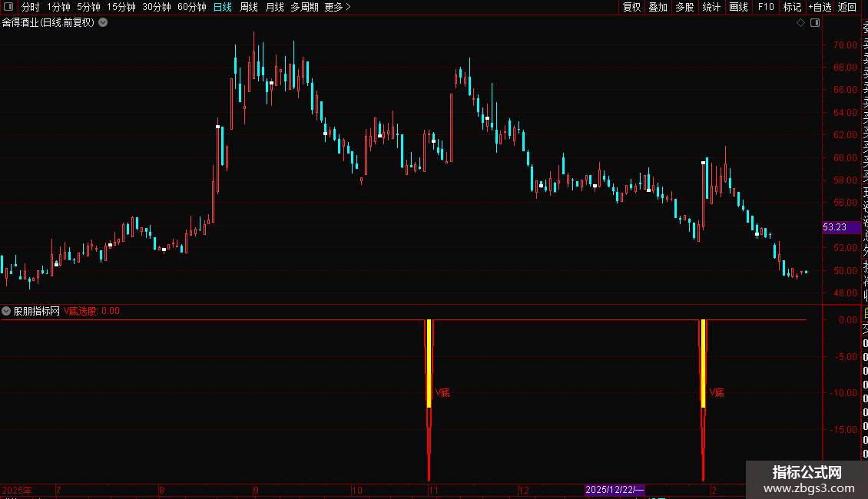
Task: Click the month 11 label on the time axis
Action: [x=433, y=490]
